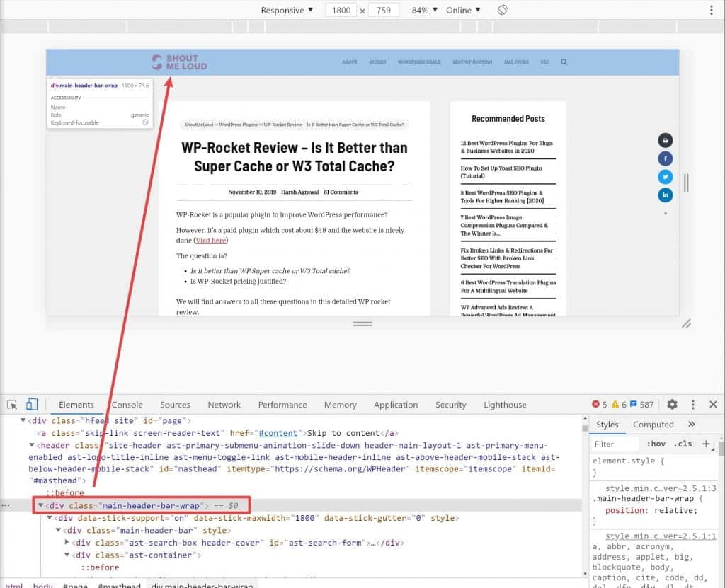This screenshot has height=588, width=725.
Task: Toggle the device toolbar icon
Action: tap(31, 405)
